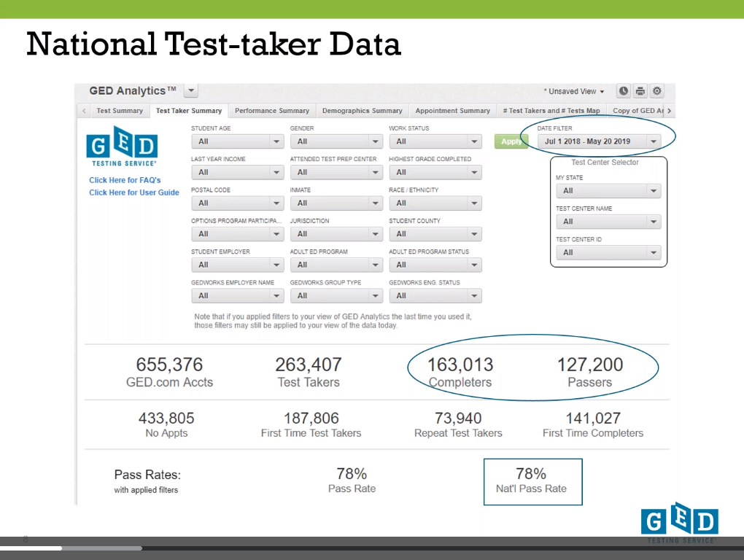The image size is (744, 560).
Task: Open the settings gear icon
Action: [657, 91]
